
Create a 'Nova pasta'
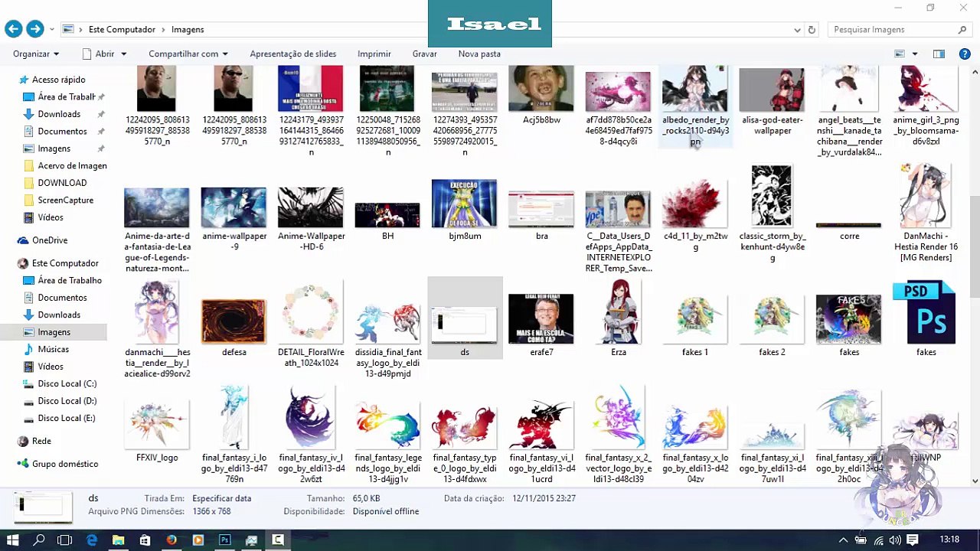pos(479,54)
